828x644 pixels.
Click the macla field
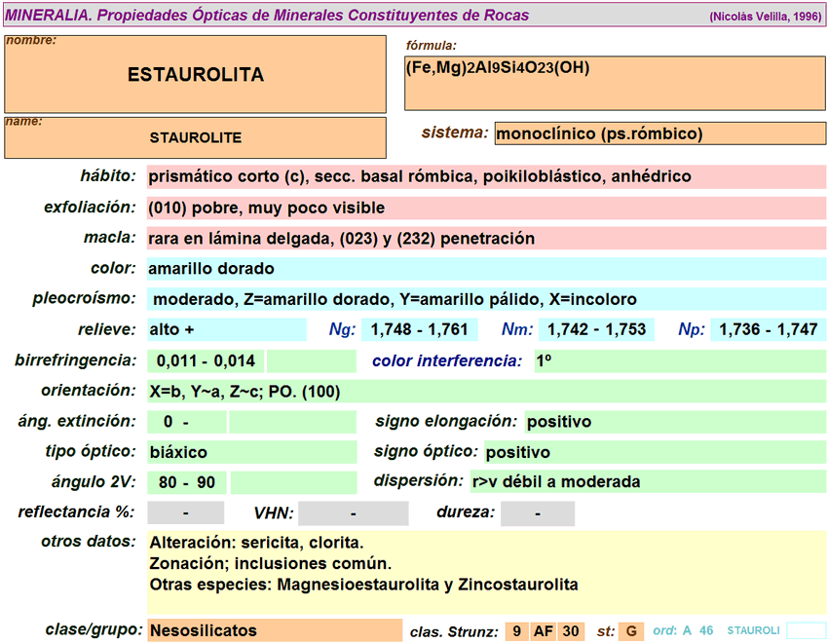pos(485,239)
